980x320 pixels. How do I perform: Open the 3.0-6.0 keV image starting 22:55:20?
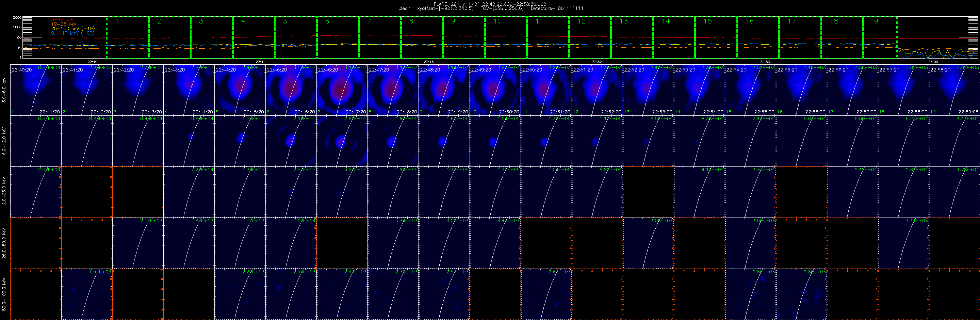tap(802, 90)
